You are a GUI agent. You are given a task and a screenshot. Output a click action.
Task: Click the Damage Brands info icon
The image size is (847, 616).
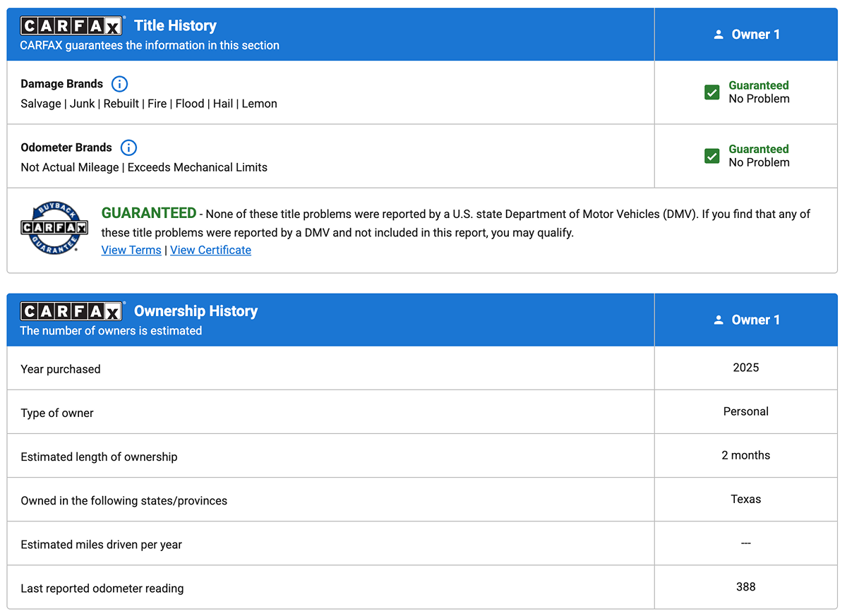click(120, 84)
